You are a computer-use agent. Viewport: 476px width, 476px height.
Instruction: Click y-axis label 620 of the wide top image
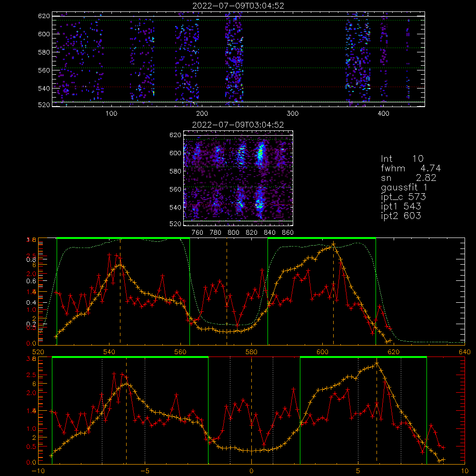44,16
